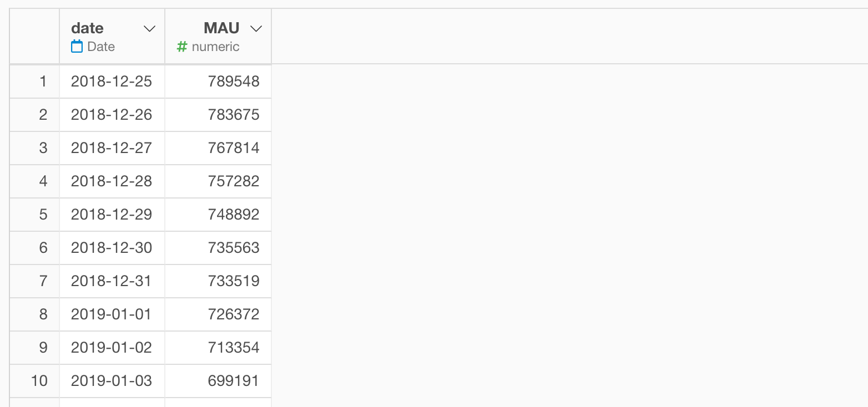Click the MAU value 699191
Viewport: 868px width, 407px height.
click(x=234, y=381)
